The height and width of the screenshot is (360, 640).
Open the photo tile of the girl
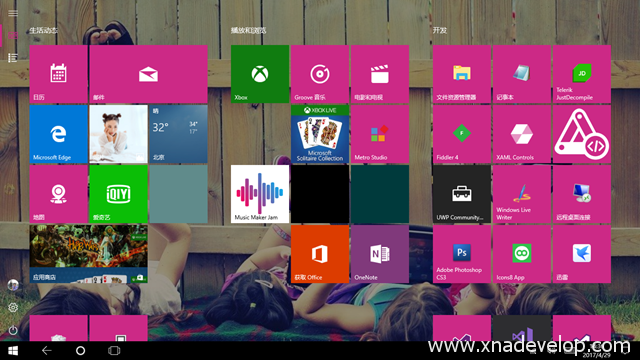point(118,134)
